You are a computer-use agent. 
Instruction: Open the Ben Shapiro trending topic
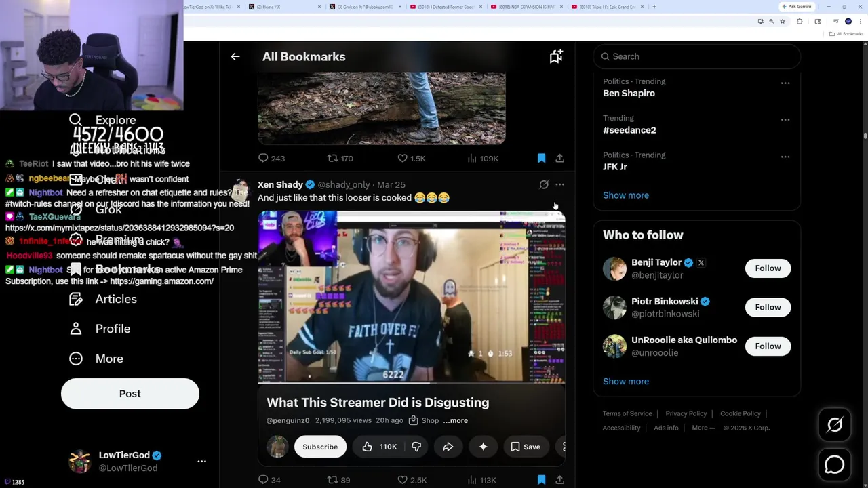pyautogui.click(x=629, y=94)
